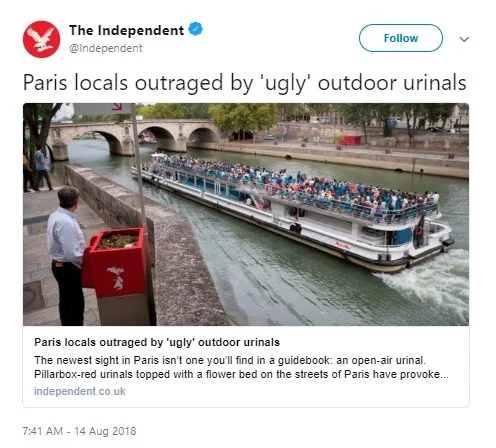This screenshot has width=496, height=448.
Task: Click the blue verified checkmark badge
Action: [196, 29]
